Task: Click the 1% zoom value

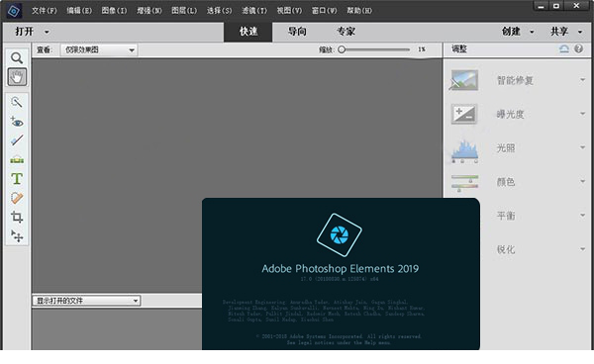Action: pyautogui.click(x=422, y=49)
